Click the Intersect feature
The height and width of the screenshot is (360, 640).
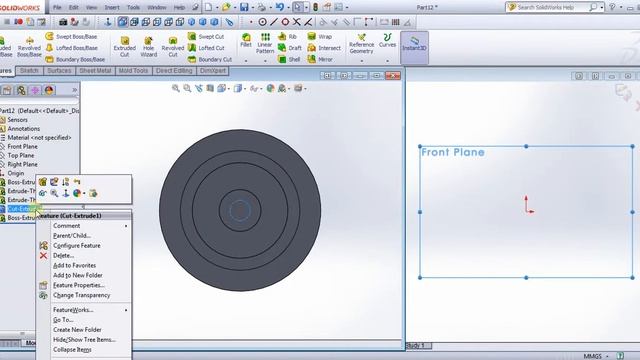click(324, 48)
